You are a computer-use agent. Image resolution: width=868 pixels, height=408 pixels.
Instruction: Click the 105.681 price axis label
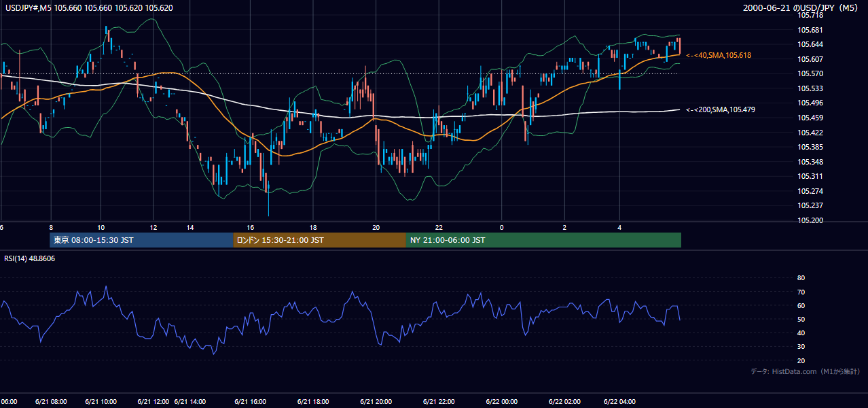click(810, 30)
